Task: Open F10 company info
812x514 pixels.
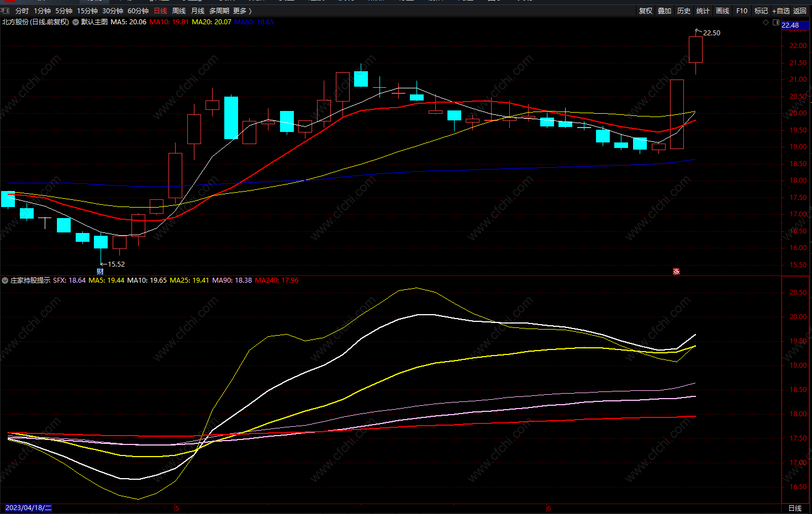Action: click(x=742, y=10)
